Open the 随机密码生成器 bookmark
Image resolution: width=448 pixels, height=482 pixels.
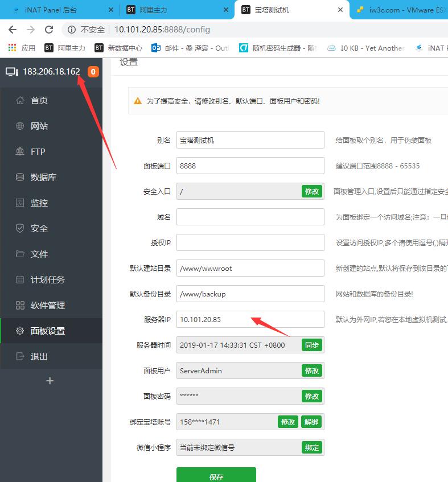278,48
